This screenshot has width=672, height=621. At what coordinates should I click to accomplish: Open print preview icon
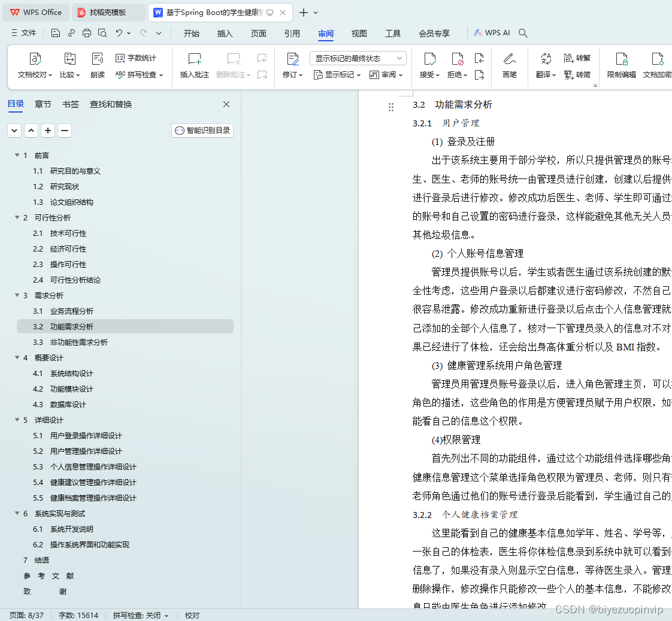click(102, 33)
